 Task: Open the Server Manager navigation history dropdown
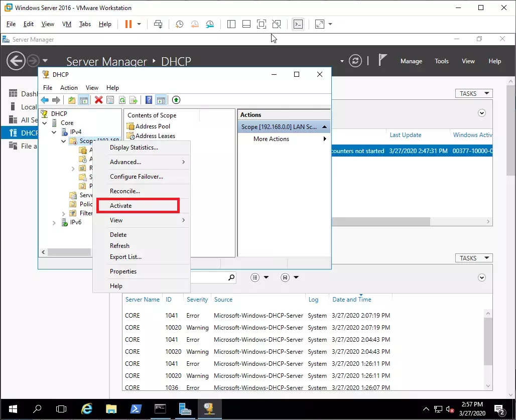click(x=45, y=61)
